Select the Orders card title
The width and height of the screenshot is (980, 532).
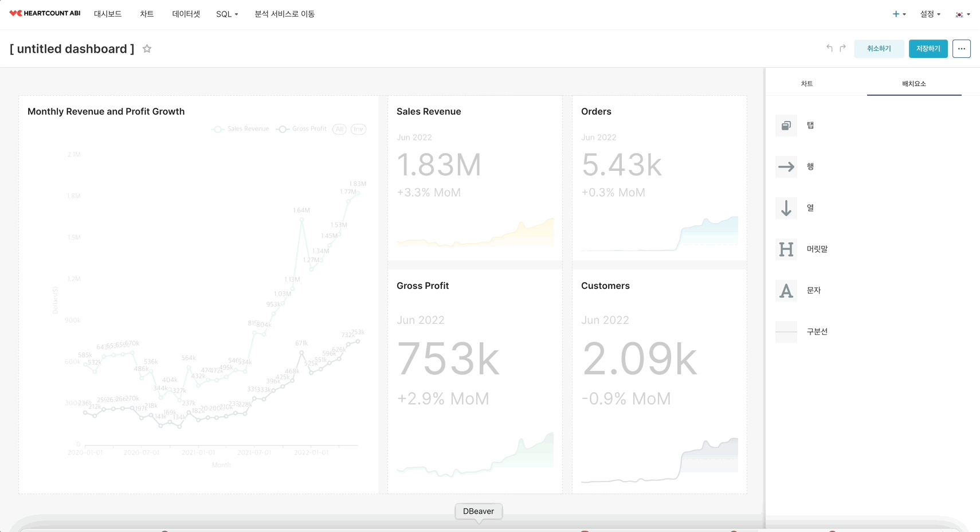pos(596,111)
